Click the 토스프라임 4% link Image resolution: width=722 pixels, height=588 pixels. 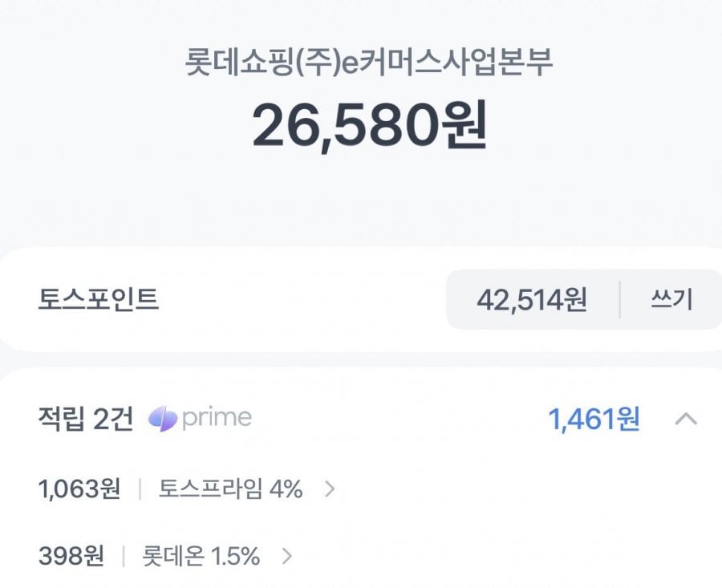[x=230, y=489]
